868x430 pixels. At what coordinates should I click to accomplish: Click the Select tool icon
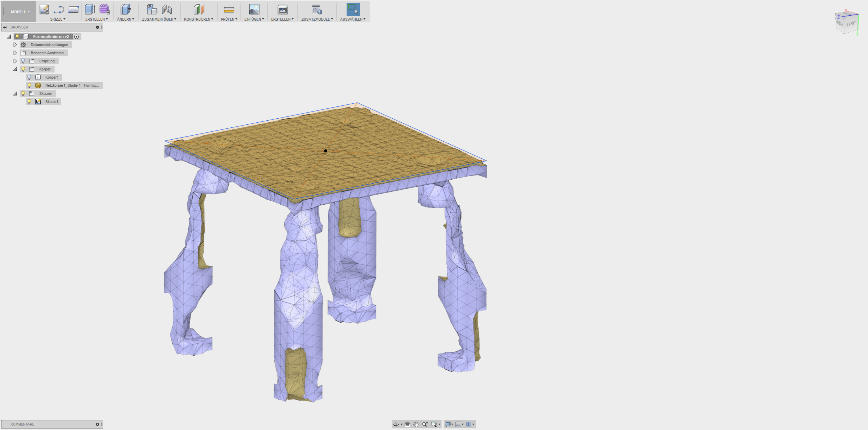click(x=353, y=9)
